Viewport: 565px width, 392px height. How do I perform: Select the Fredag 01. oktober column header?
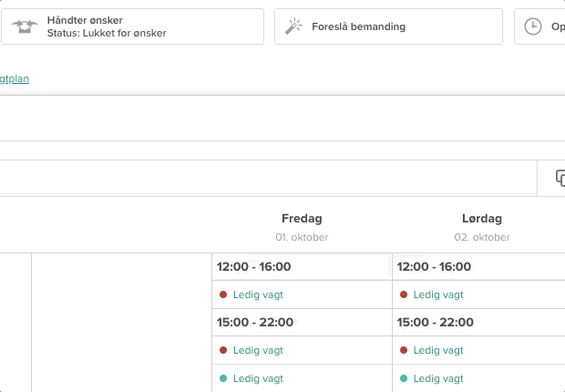(302, 227)
